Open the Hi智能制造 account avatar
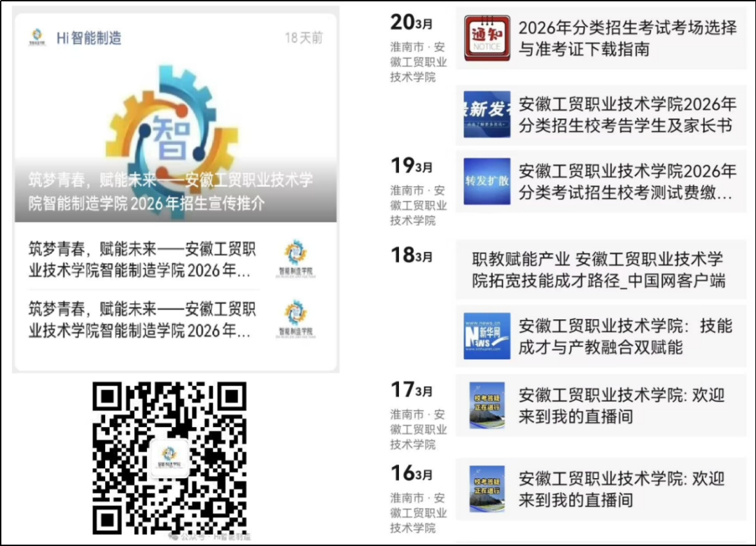The image size is (756, 546). [37, 37]
